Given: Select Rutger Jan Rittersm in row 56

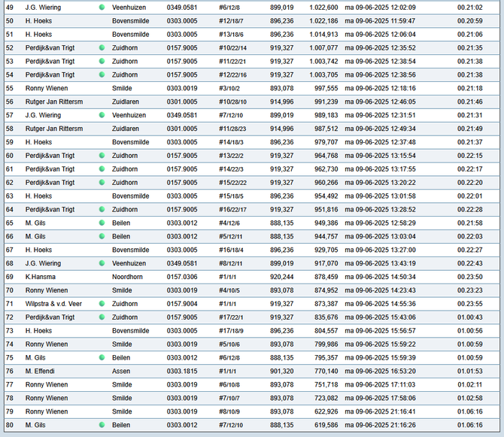Looking at the screenshot, I should coord(54,102).
